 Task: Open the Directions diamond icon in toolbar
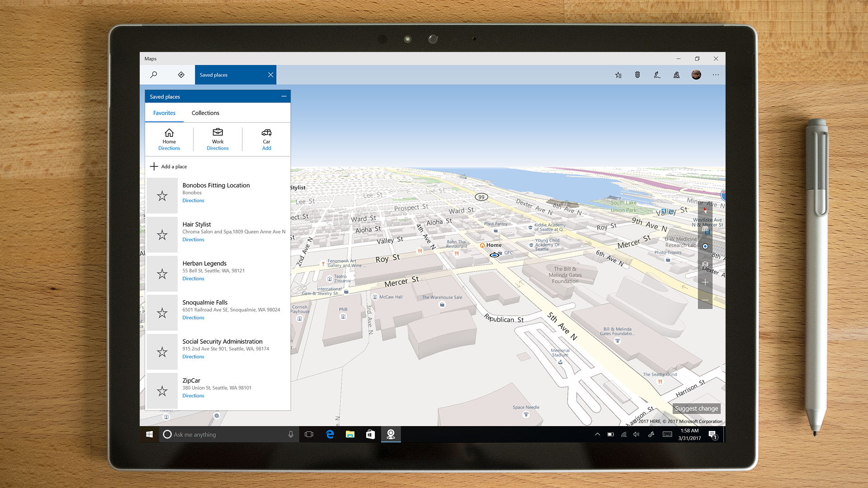pyautogui.click(x=181, y=75)
